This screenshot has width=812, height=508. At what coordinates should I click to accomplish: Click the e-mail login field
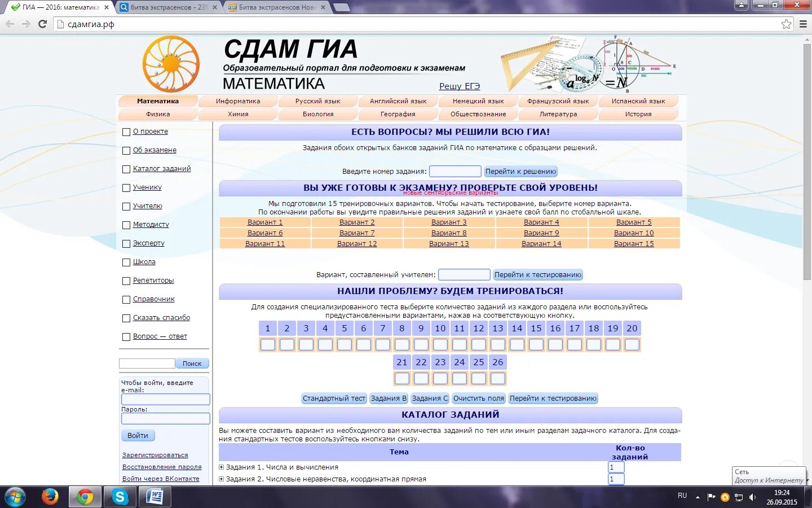point(166,399)
